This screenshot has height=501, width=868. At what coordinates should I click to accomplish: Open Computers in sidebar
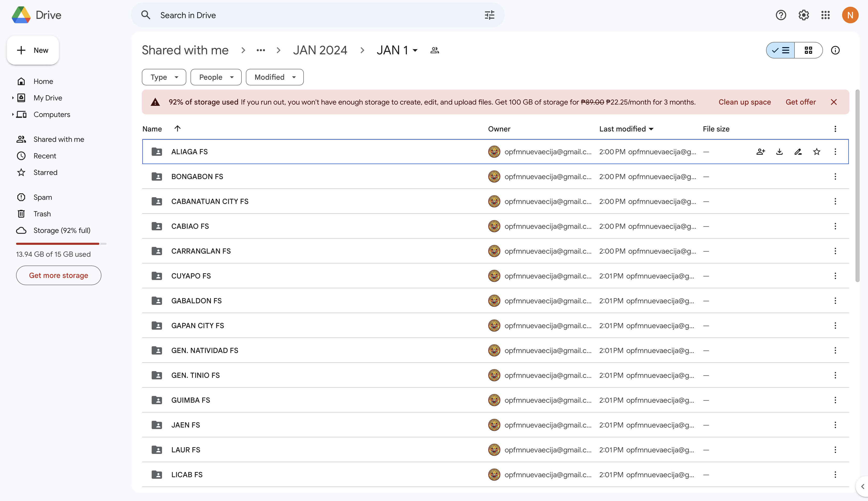click(52, 114)
